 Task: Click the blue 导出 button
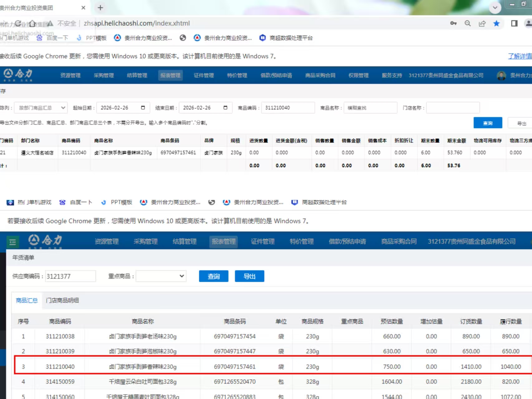[249, 276]
